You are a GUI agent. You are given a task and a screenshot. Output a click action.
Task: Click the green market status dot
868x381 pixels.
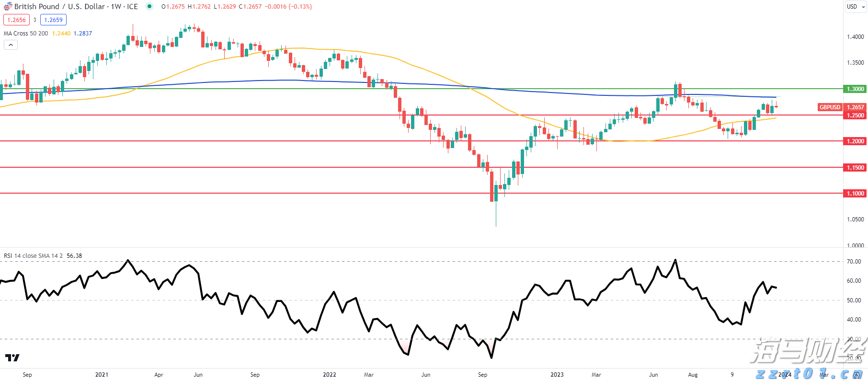coord(149,6)
